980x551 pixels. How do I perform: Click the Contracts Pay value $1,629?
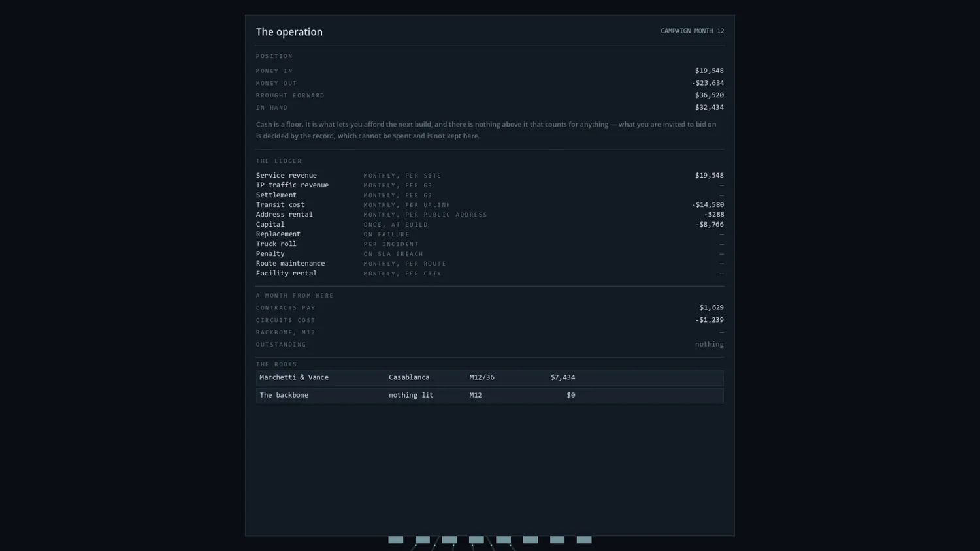coord(711,307)
